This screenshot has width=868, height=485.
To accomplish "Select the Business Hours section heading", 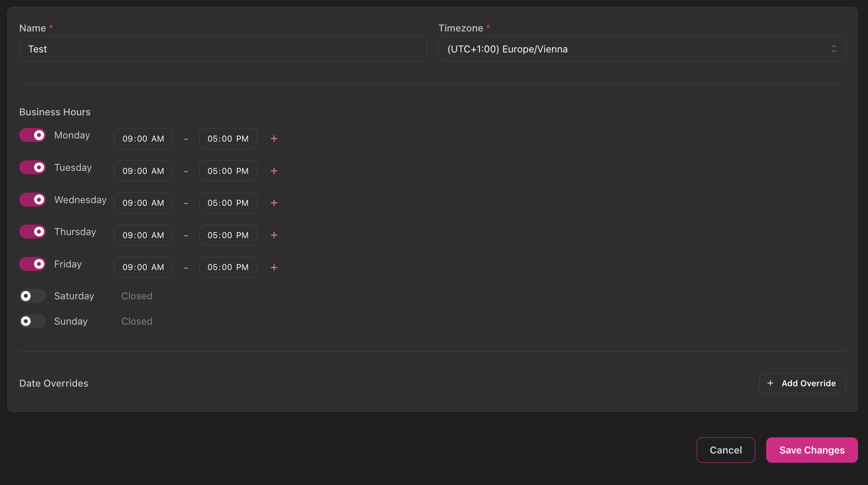I will point(55,112).
